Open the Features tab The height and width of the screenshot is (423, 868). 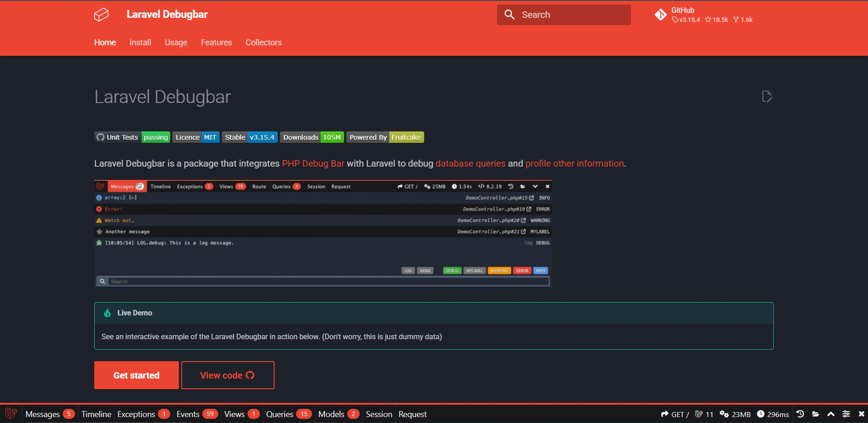pyautogui.click(x=216, y=43)
